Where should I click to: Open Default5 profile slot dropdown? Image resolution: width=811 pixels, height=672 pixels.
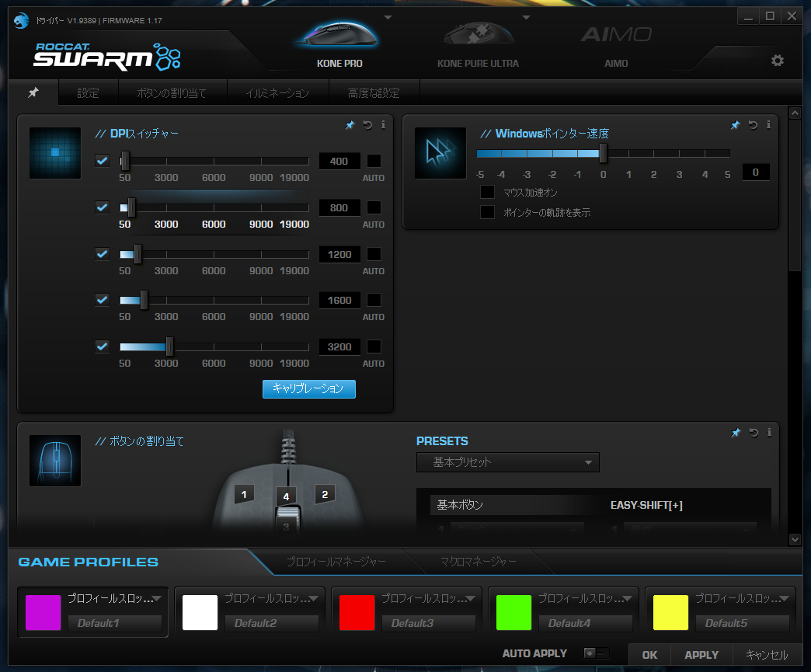(x=785, y=598)
